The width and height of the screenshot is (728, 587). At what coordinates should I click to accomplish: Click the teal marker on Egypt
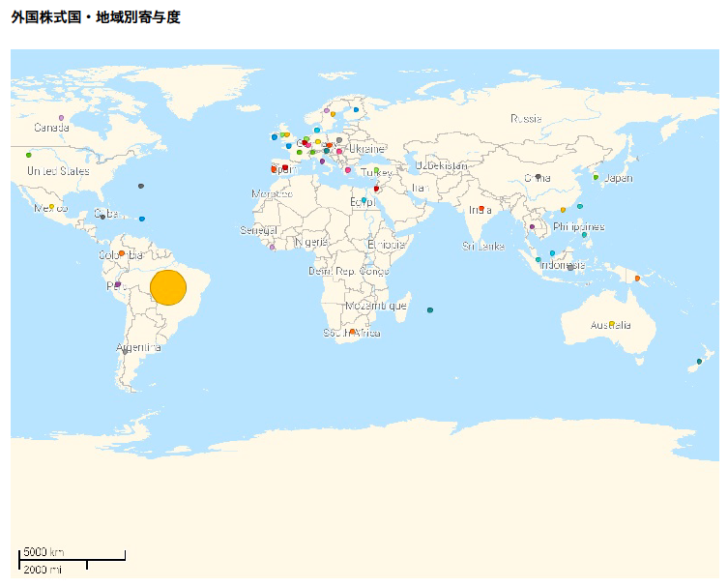point(364,200)
